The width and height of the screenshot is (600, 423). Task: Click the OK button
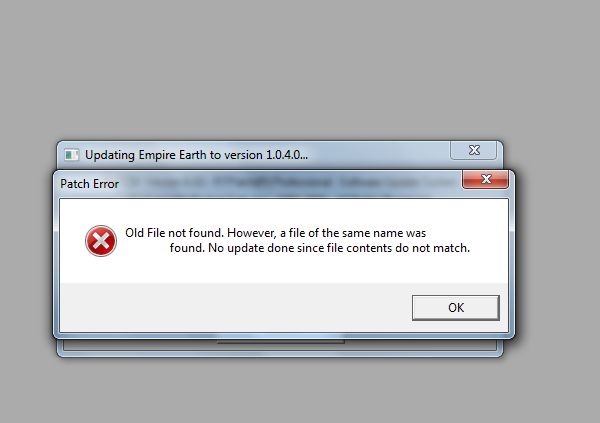click(456, 307)
